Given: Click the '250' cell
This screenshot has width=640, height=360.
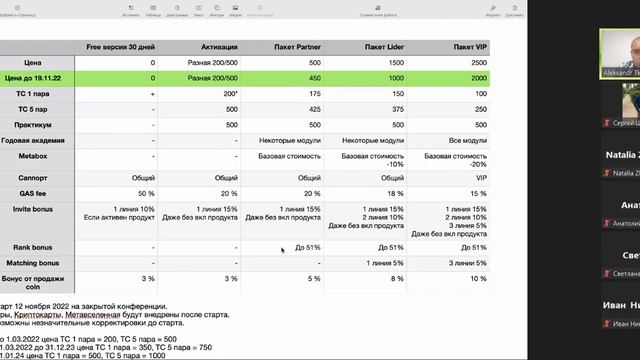Looking at the screenshot, I should [448, 109].
